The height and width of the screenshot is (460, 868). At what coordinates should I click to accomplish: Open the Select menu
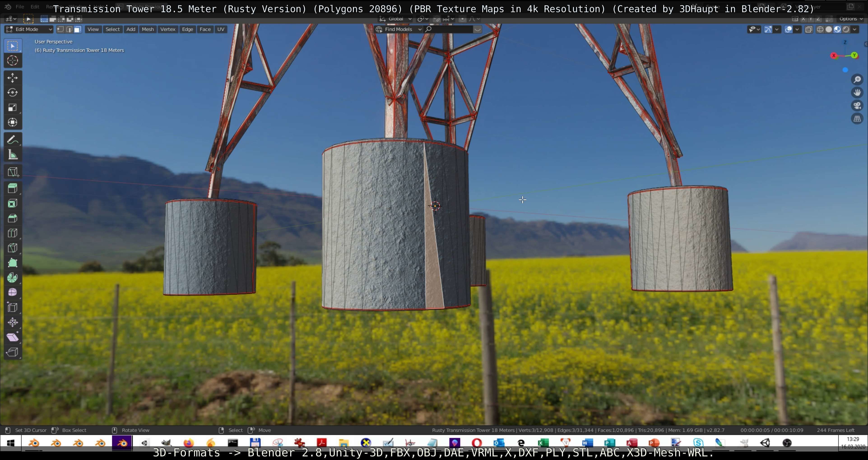pyautogui.click(x=113, y=29)
